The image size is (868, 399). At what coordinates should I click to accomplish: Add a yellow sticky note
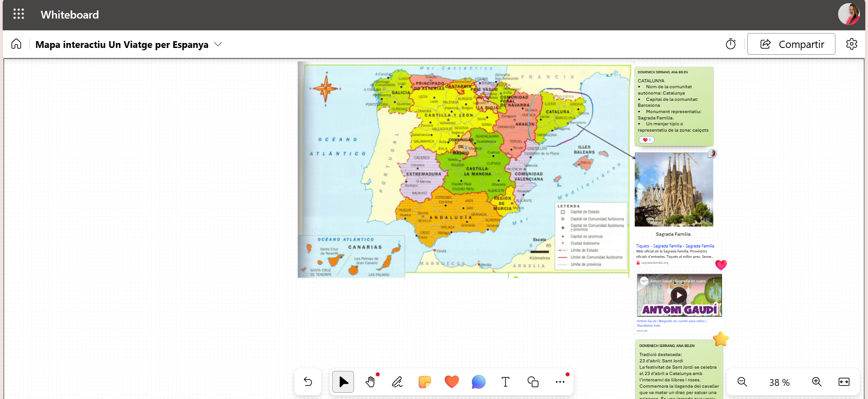pos(425,382)
